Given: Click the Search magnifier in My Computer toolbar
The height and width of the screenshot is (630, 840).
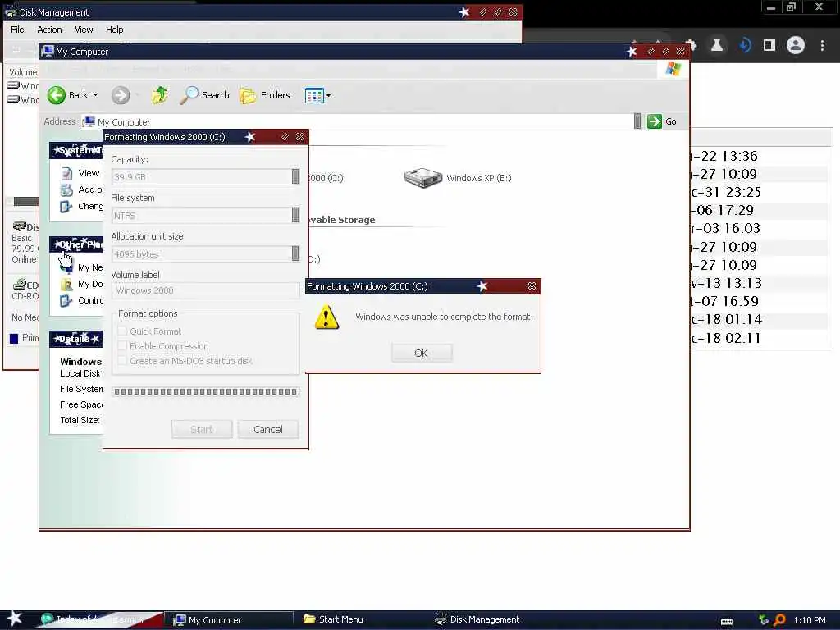Looking at the screenshot, I should coord(189,95).
